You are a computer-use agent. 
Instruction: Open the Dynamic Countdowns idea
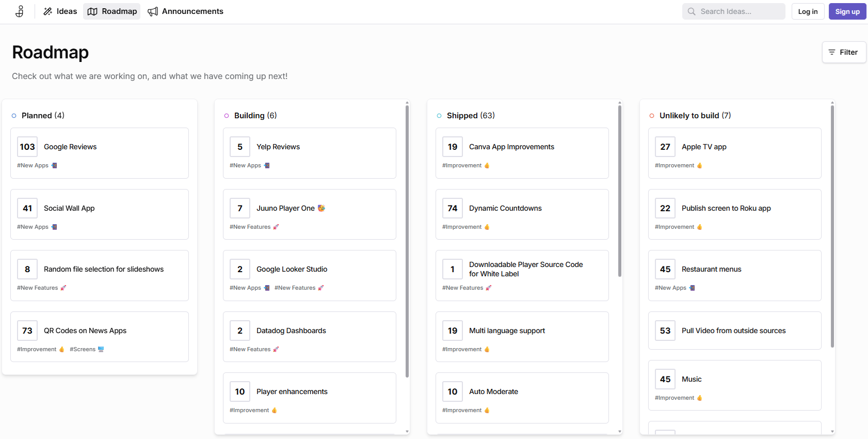(505, 208)
